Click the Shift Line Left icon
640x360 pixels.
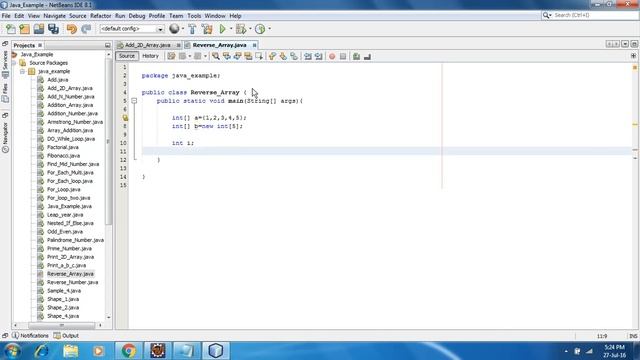(x=308, y=56)
